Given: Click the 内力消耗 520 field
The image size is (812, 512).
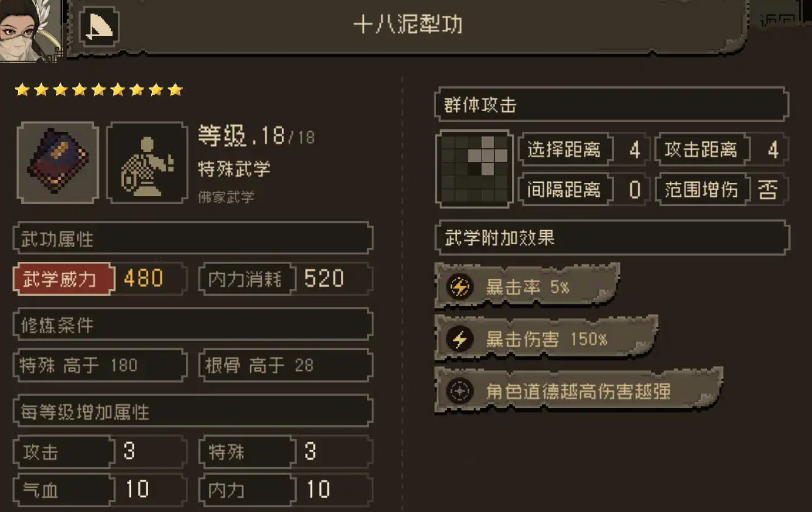Looking at the screenshot, I should 286,279.
